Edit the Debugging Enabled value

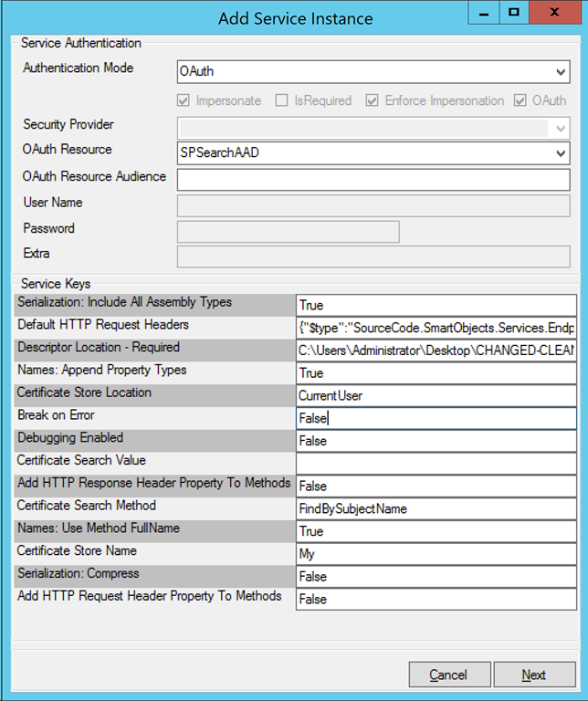(436, 441)
